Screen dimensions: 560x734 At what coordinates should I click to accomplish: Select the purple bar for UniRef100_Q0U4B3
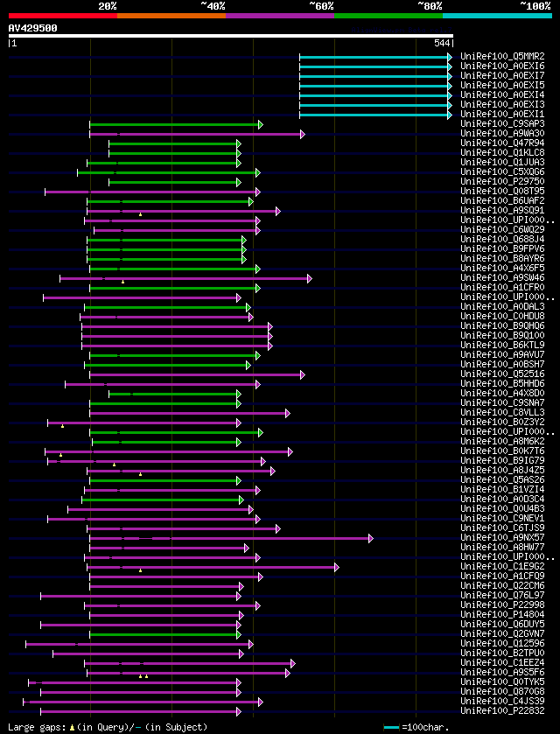tap(160, 509)
